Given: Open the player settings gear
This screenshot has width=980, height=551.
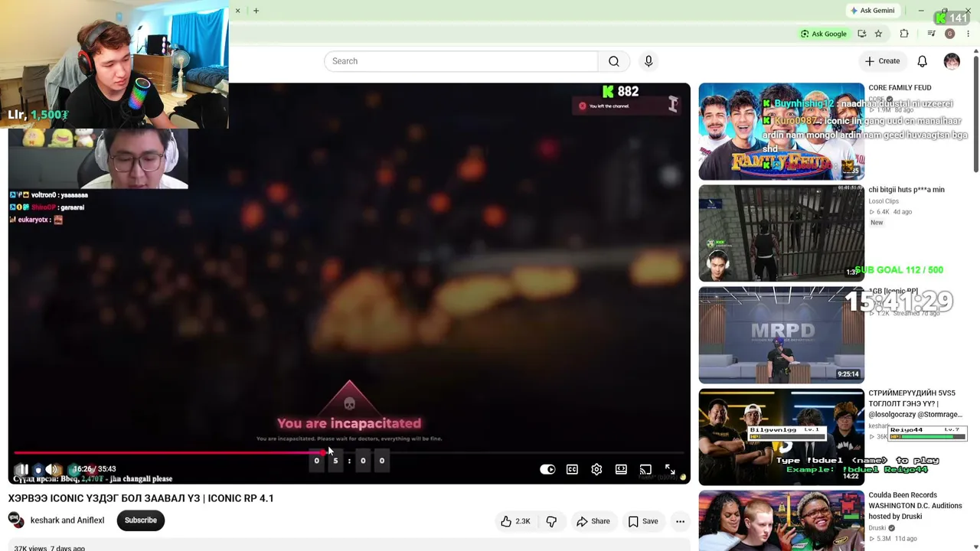Looking at the screenshot, I should coord(596,469).
